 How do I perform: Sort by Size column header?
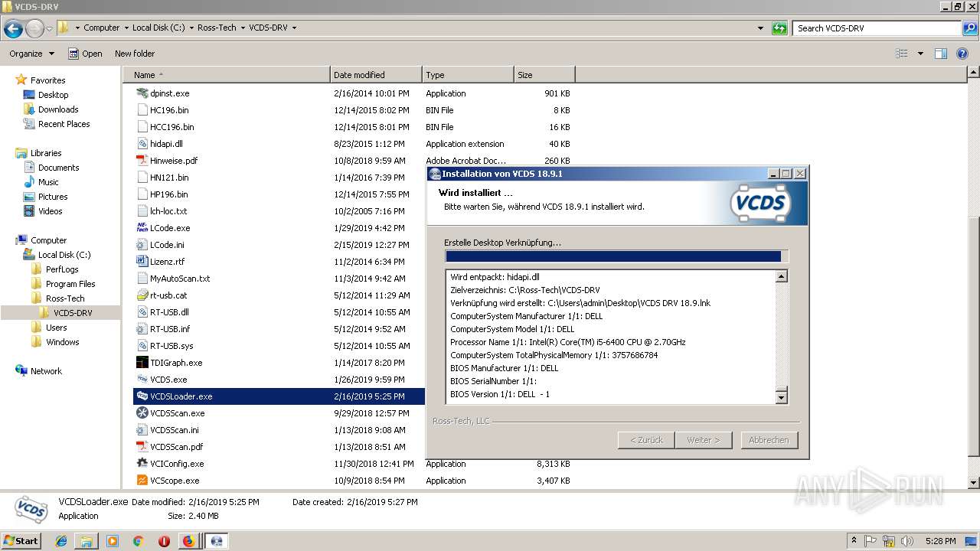(544, 75)
